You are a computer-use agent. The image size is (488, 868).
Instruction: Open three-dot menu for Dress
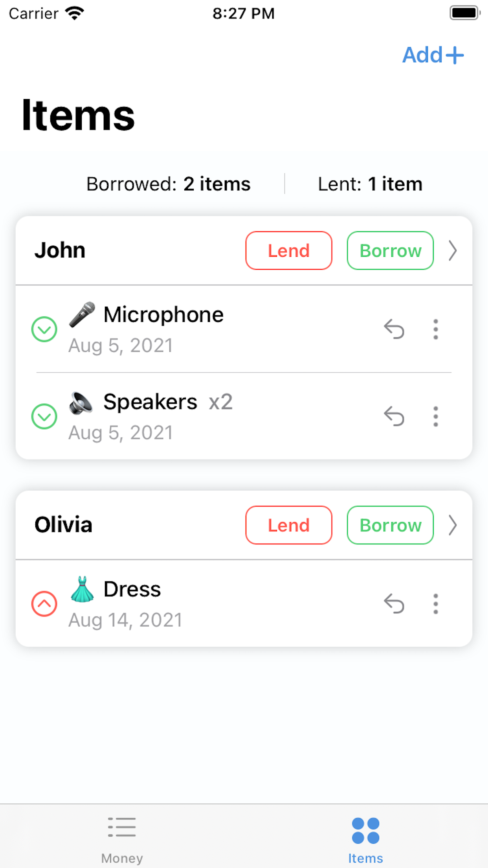tap(435, 603)
